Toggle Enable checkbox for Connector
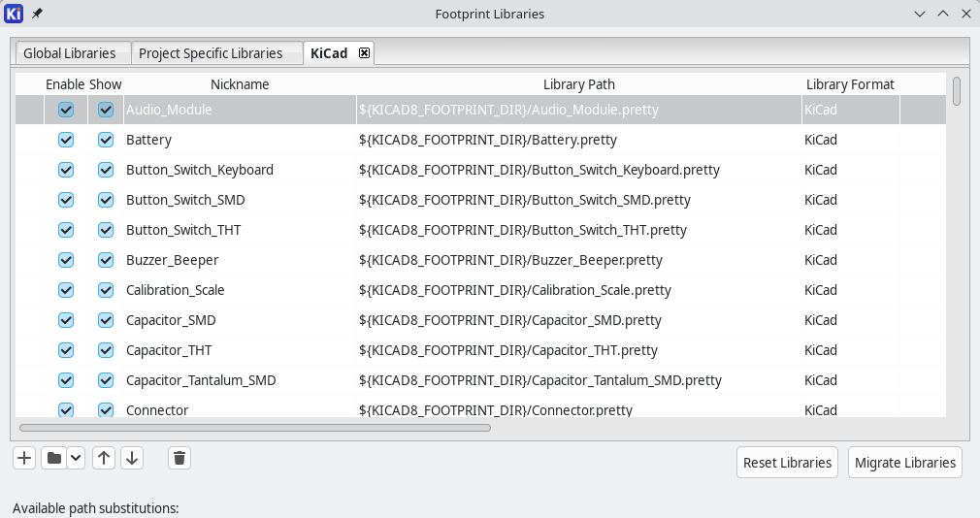The image size is (980, 518). click(x=66, y=409)
